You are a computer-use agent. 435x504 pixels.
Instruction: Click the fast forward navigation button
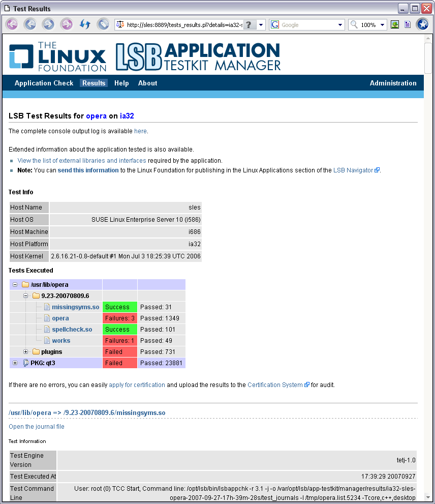[67, 24]
